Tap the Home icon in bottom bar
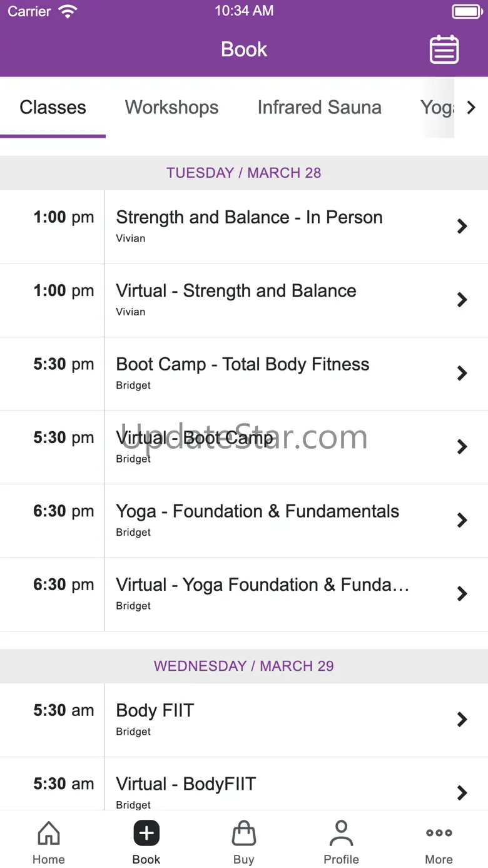The image size is (488, 868). tap(49, 834)
